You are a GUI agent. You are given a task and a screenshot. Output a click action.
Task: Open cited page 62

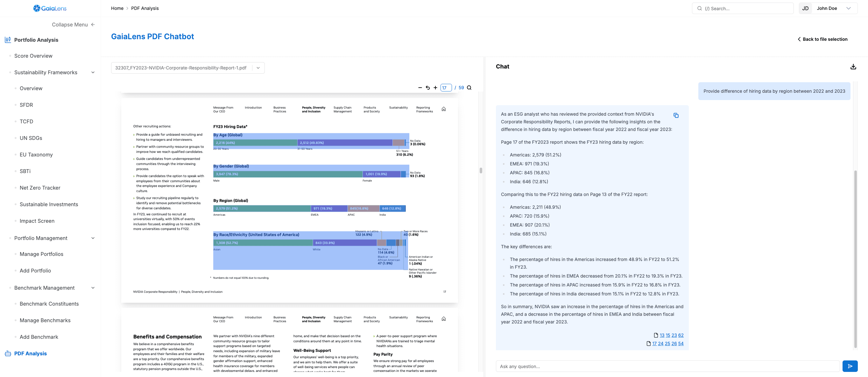click(x=681, y=335)
